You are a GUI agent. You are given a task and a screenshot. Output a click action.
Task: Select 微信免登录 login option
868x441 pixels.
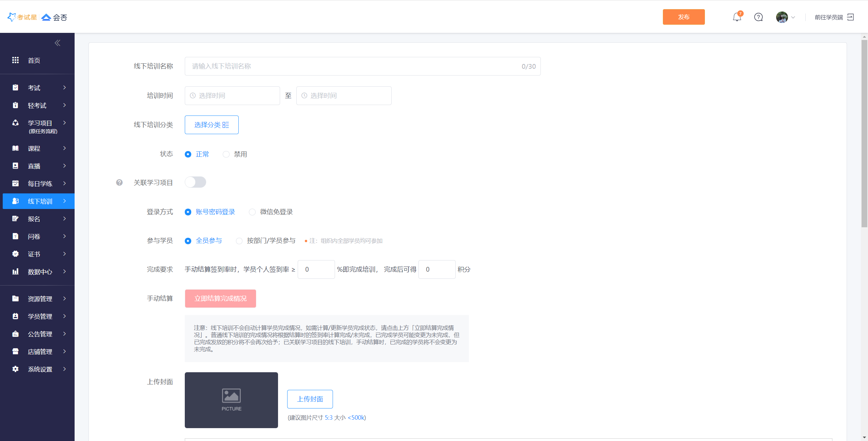[252, 212]
